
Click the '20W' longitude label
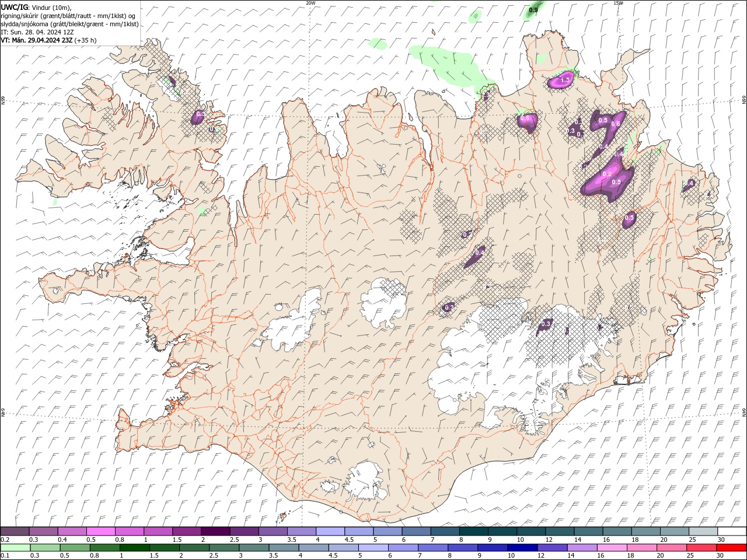[310, 3]
